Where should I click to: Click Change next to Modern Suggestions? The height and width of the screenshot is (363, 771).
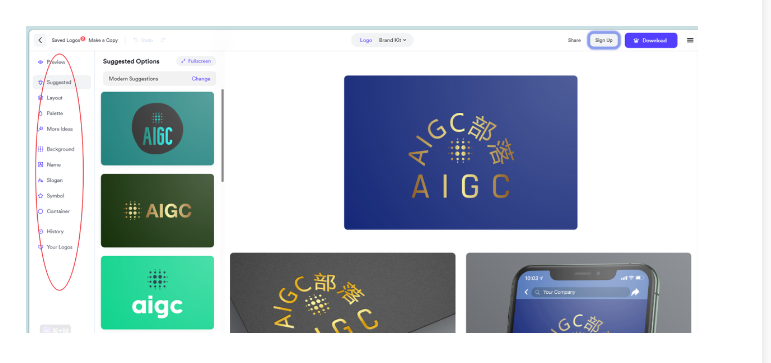pyautogui.click(x=201, y=79)
